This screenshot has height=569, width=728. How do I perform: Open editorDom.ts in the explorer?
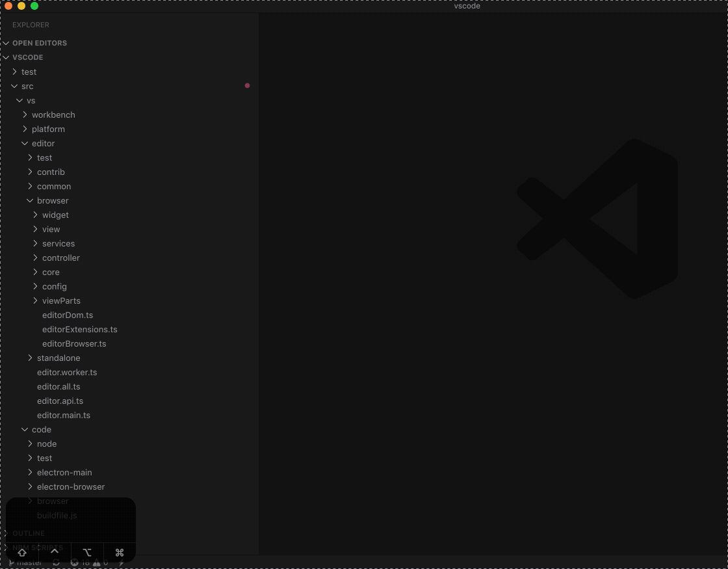tap(68, 315)
